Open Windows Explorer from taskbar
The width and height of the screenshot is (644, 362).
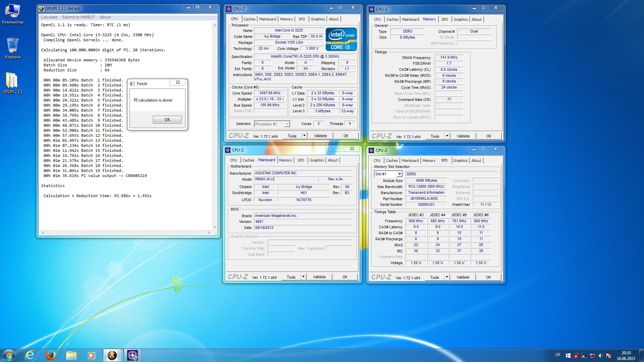[x=71, y=355]
